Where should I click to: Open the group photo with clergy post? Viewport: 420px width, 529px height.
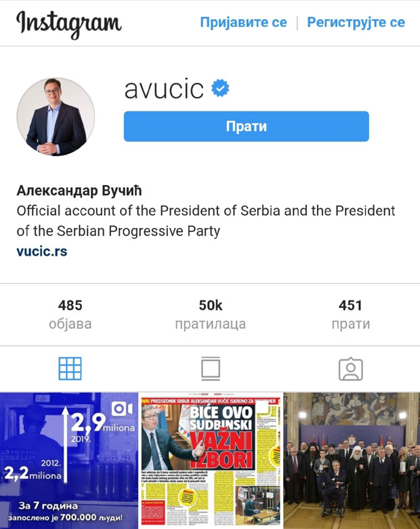click(352, 461)
